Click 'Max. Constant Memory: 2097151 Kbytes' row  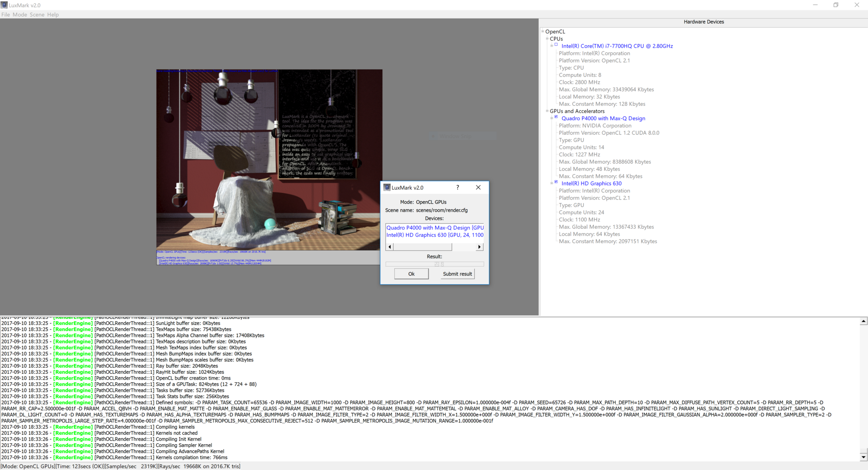click(608, 241)
